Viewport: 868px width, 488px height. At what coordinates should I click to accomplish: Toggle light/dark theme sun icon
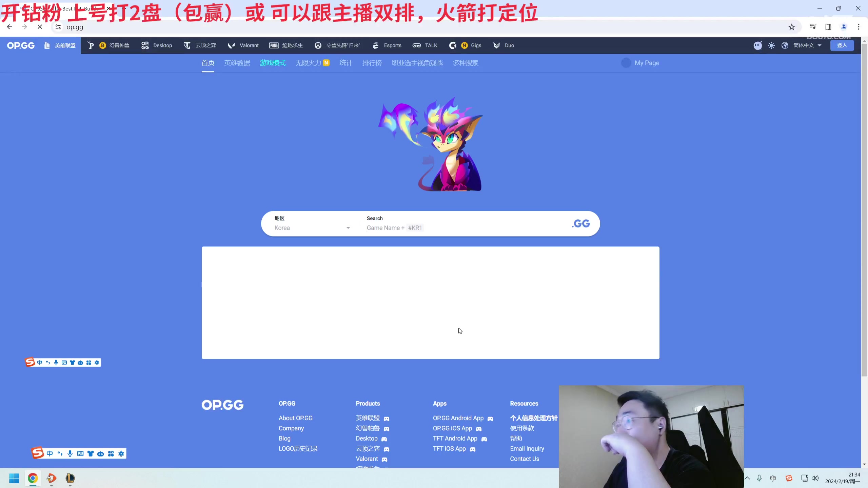coord(771,45)
